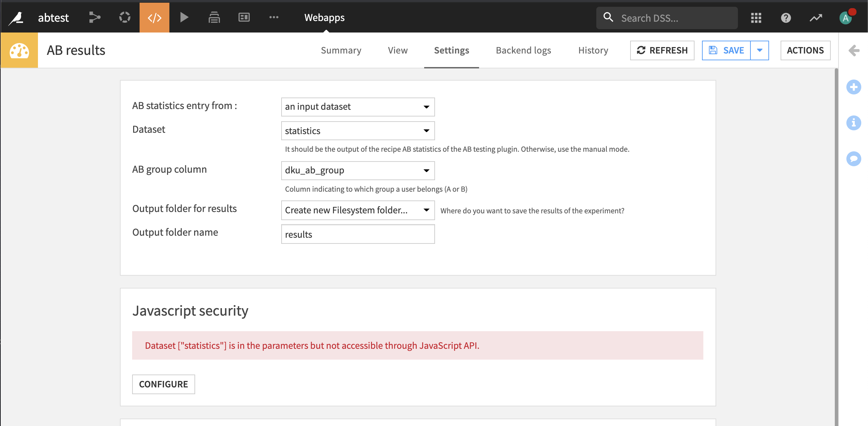Open the more options ellipsis menu
This screenshot has height=426, width=868.
(x=274, y=17)
